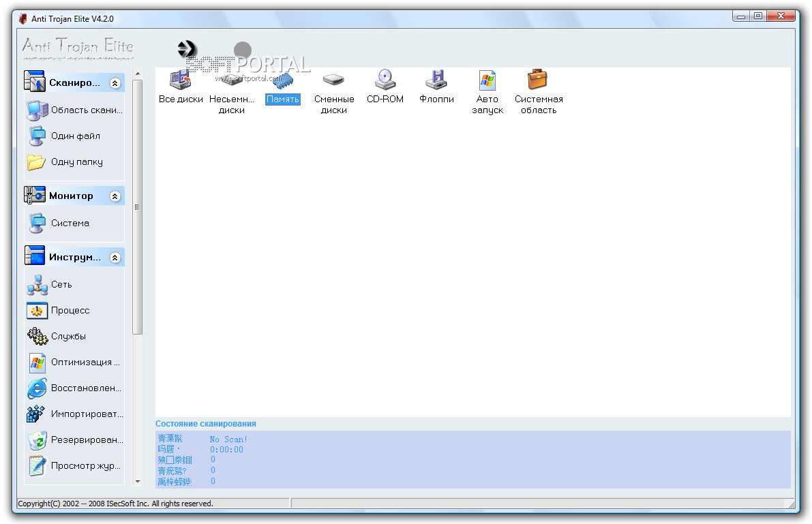Open the Одну папку scan option

(x=76, y=162)
